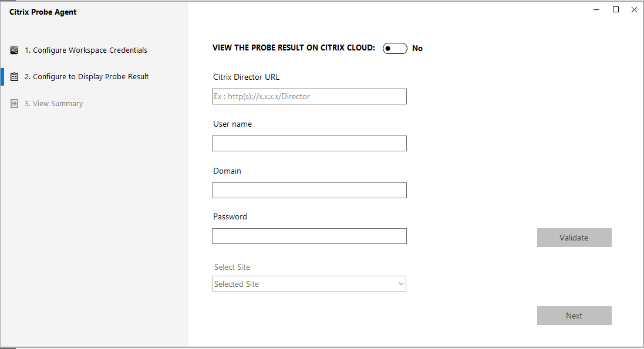
Task: Close the Citrix Probe Agent window
Action: tap(634, 9)
